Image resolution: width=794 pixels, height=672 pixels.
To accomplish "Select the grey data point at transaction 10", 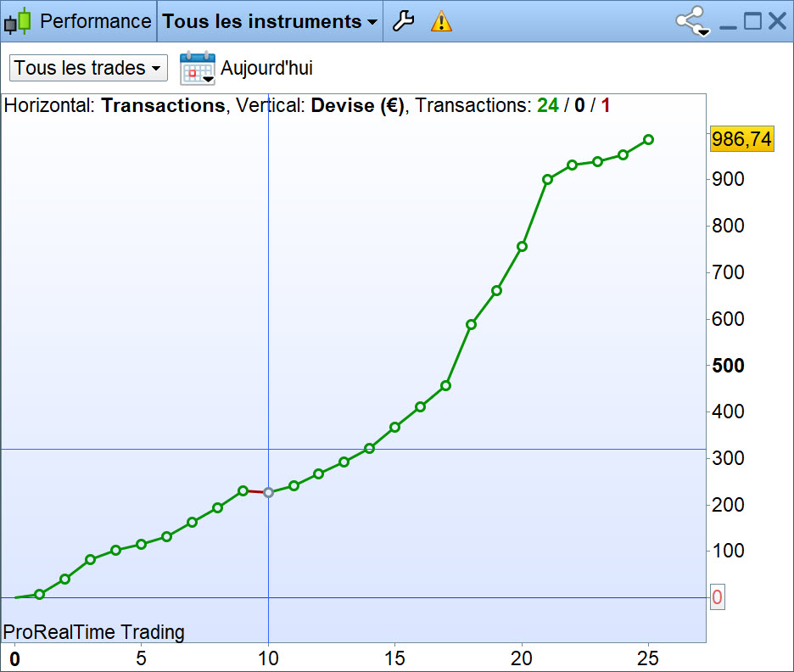I will click(x=268, y=492).
